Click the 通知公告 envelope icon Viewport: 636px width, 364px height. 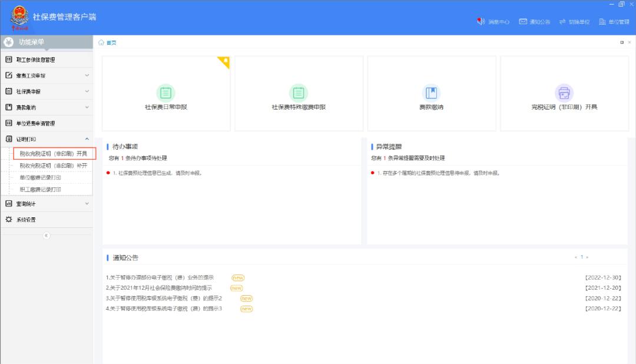(522, 22)
